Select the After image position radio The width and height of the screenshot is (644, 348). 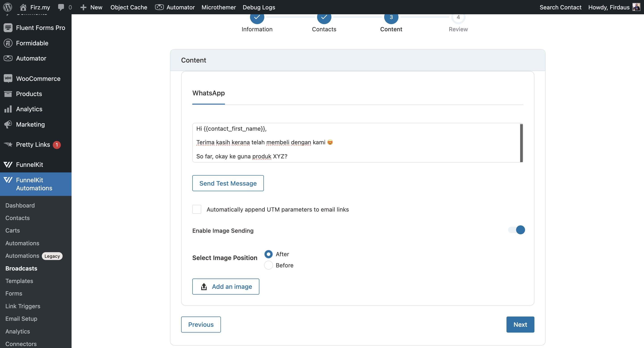click(269, 254)
